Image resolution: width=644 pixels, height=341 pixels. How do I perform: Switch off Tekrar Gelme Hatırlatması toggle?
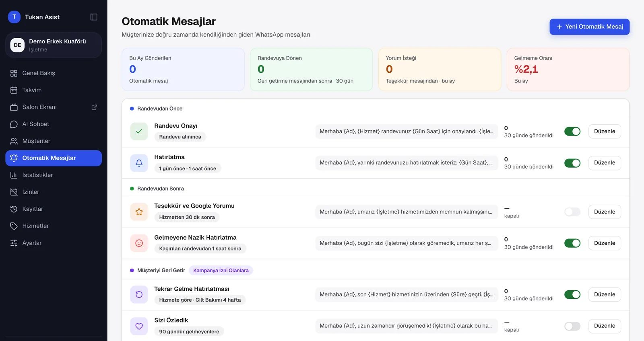point(572,294)
